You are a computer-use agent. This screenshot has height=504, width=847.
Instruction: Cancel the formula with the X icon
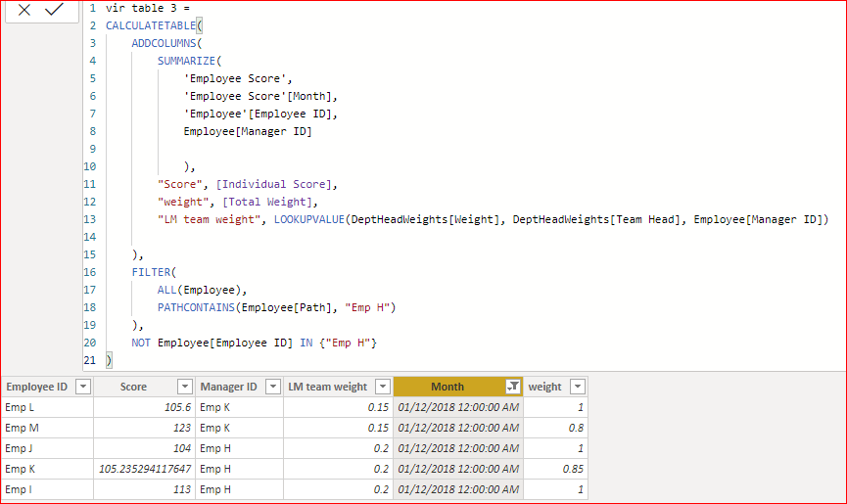(x=24, y=9)
